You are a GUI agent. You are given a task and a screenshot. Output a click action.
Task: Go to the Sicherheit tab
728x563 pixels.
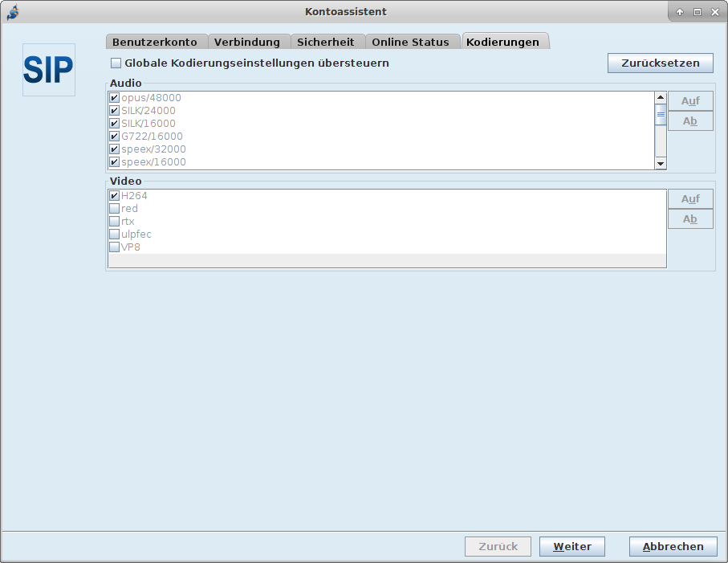point(325,42)
